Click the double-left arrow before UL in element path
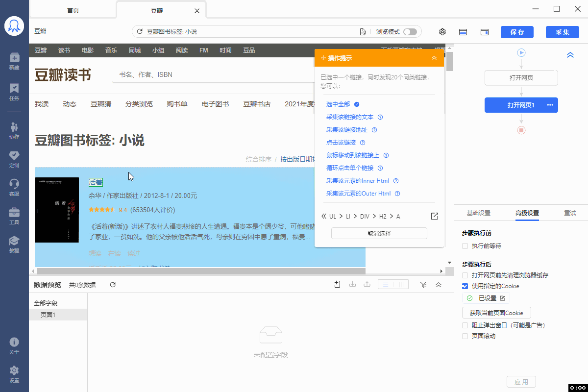The image size is (588, 392). pos(324,216)
